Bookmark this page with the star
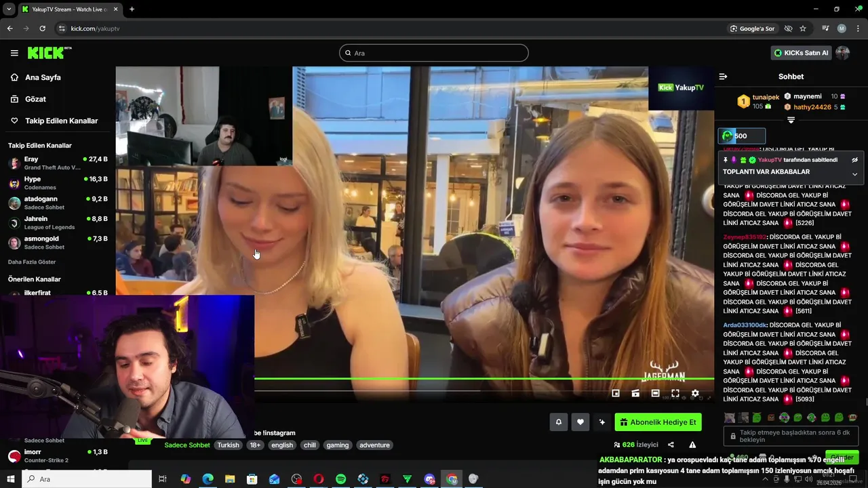Image resolution: width=868 pixels, height=488 pixels. pos(803,28)
